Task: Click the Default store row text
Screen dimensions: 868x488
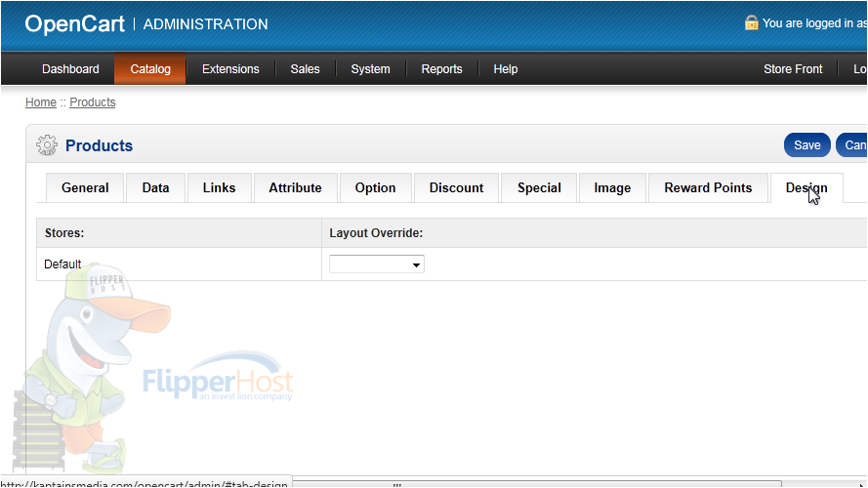Action: (62, 264)
